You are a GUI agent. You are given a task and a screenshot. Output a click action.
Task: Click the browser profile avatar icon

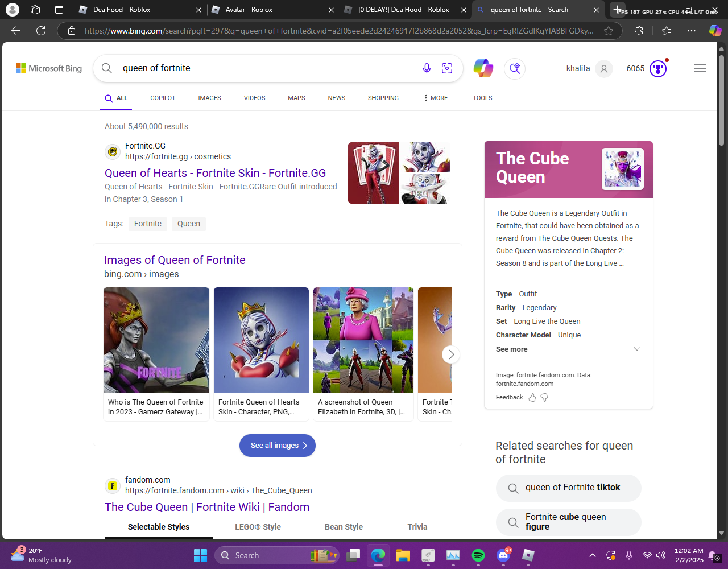pos(12,10)
